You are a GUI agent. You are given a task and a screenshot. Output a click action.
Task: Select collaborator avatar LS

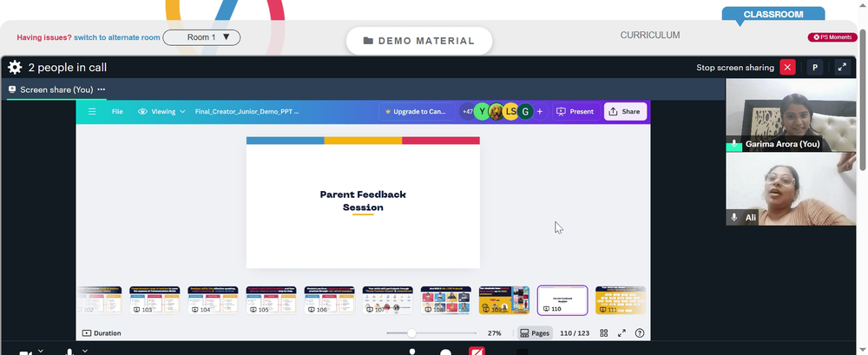(x=510, y=111)
